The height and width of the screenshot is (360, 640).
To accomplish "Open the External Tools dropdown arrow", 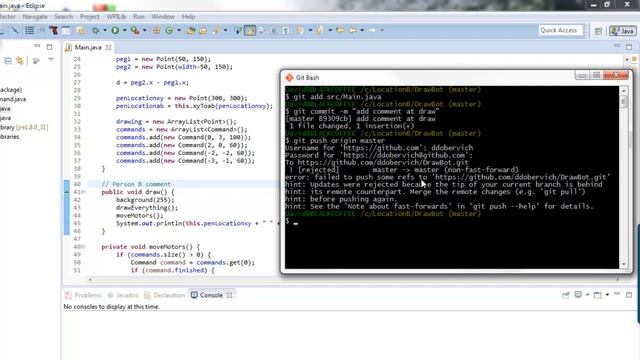I will tap(144, 30).
